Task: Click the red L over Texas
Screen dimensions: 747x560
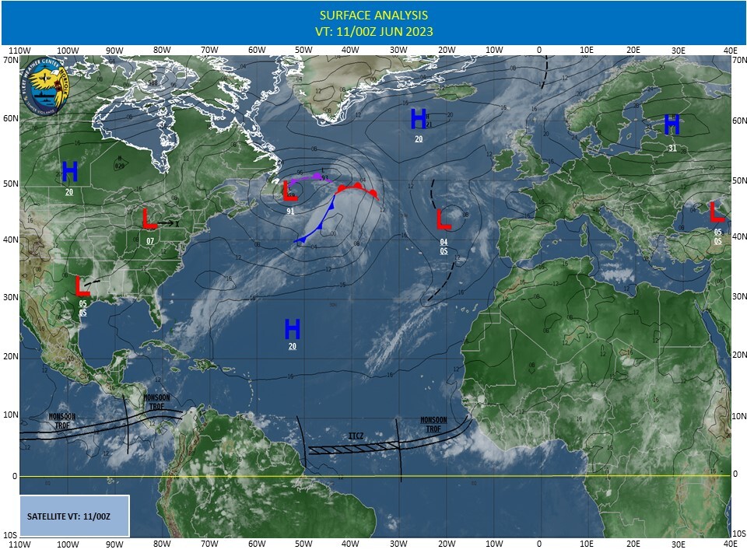Action: tap(82, 285)
